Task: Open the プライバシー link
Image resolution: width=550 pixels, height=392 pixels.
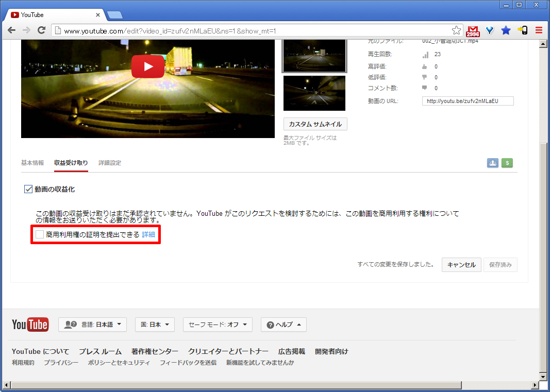Action: click(61, 363)
